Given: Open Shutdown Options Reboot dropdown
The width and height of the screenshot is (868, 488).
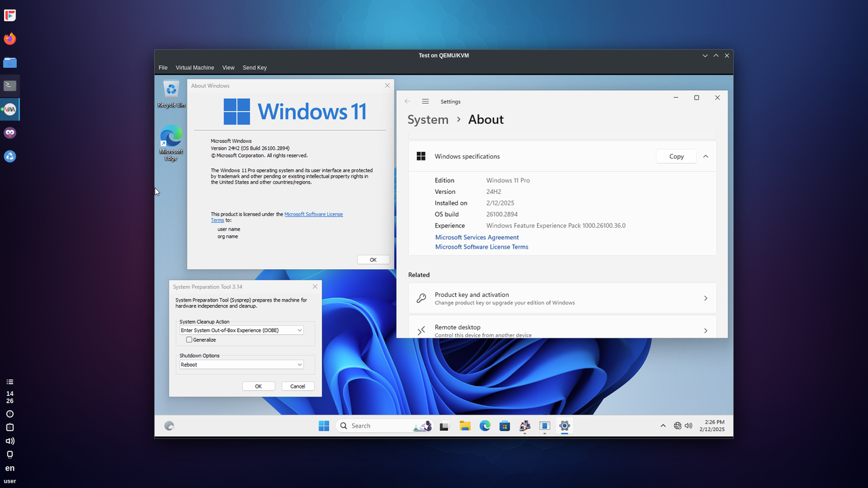Looking at the screenshot, I should pyautogui.click(x=241, y=365).
